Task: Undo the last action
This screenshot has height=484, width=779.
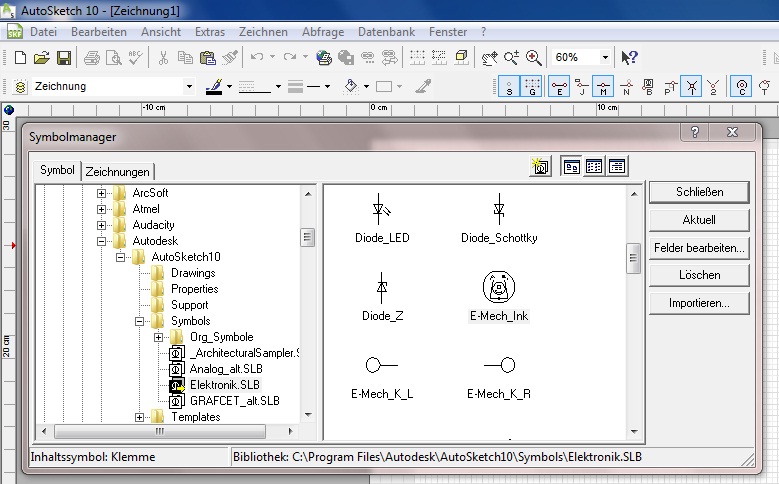Action: [x=257, y=58]
